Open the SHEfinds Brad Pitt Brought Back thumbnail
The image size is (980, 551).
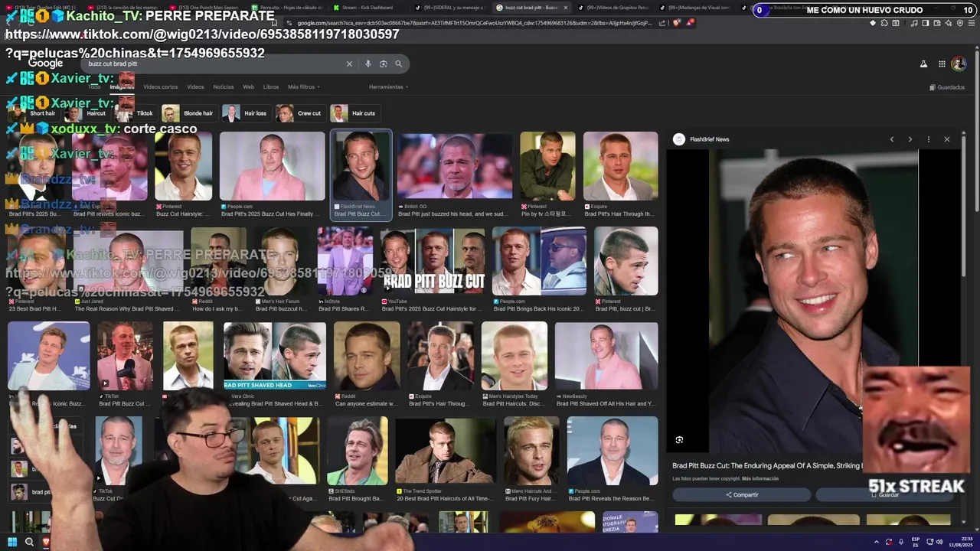358,451
